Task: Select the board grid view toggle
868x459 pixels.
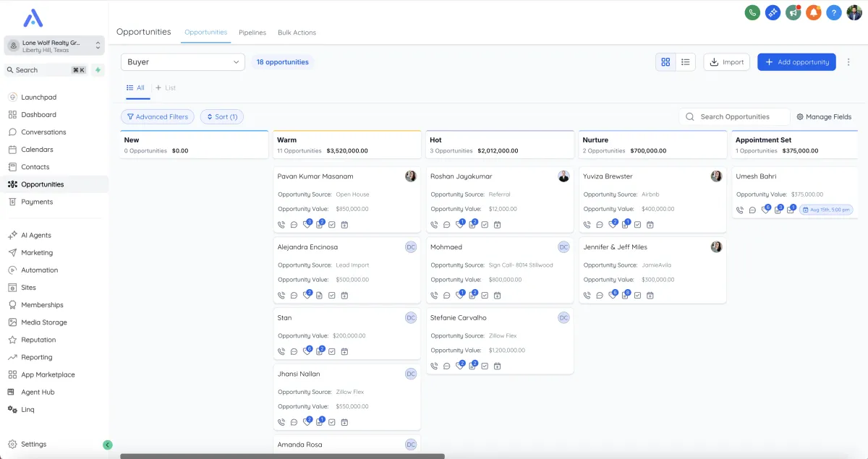Action: click(x=665, y=62)
